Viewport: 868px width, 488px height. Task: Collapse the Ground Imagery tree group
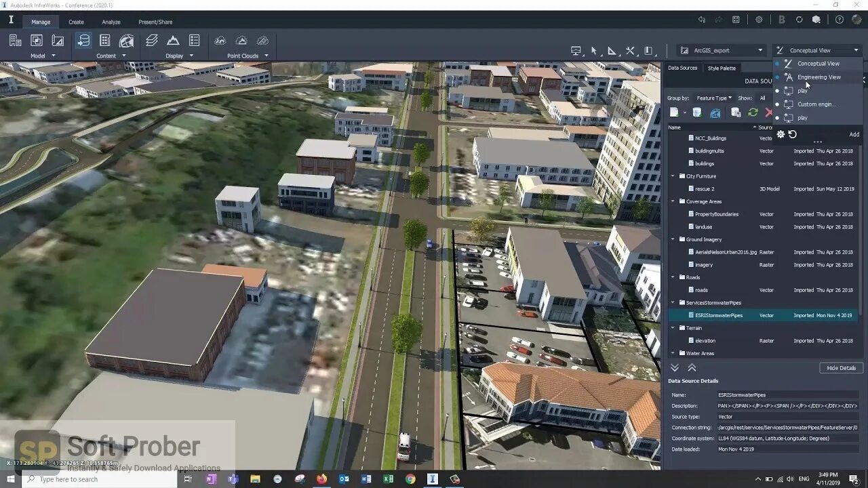coord(673,239)
